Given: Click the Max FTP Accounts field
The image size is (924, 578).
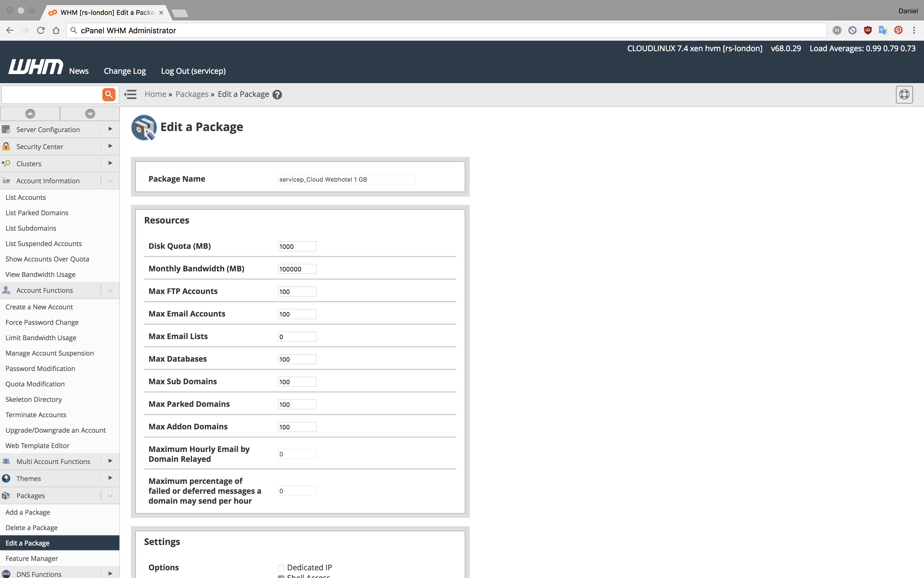Looking at the screenshot, I should pyautogui.click(x=297, y=291).
